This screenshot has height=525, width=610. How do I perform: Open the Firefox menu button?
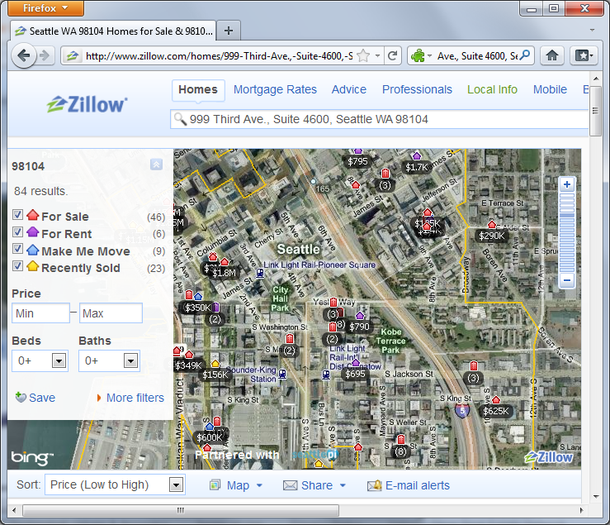pyautogui.click(x=46, y=8)
